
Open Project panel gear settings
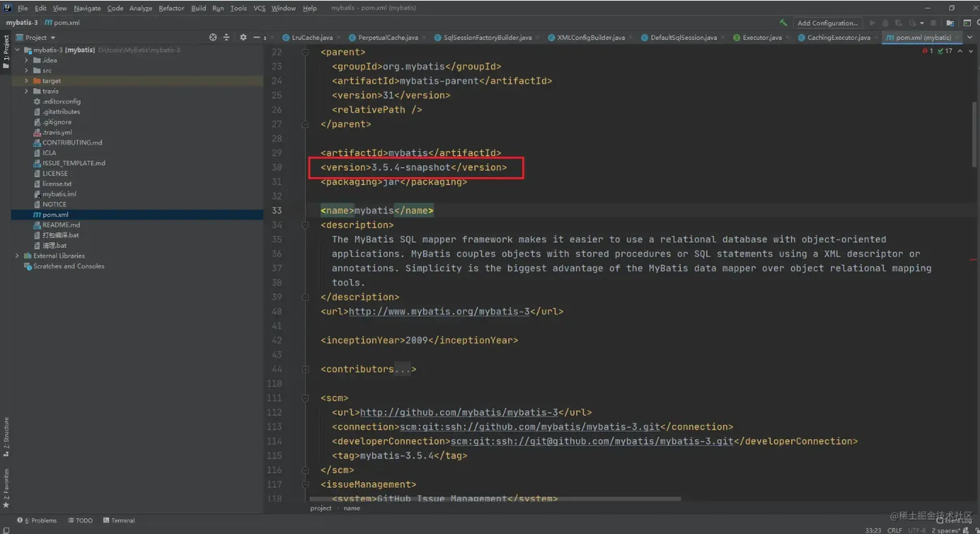point(243,37)
